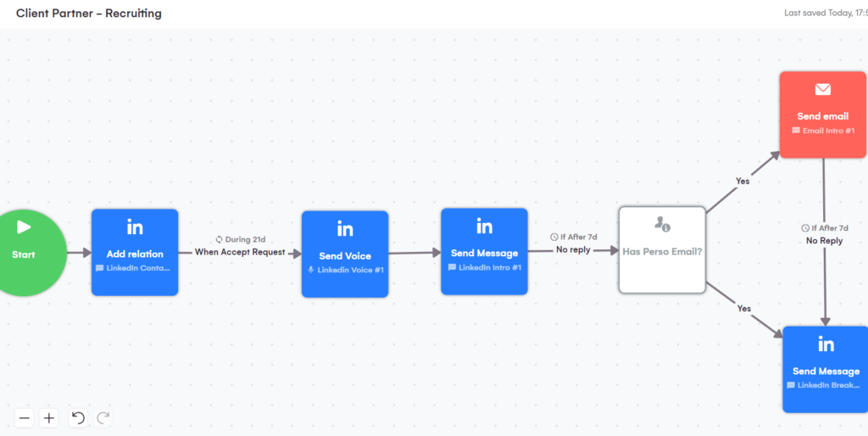Viewport: 868px width, 436px height.
Task: Click LinkedIn icon in Send Voice node
Action: pos(345,229)
